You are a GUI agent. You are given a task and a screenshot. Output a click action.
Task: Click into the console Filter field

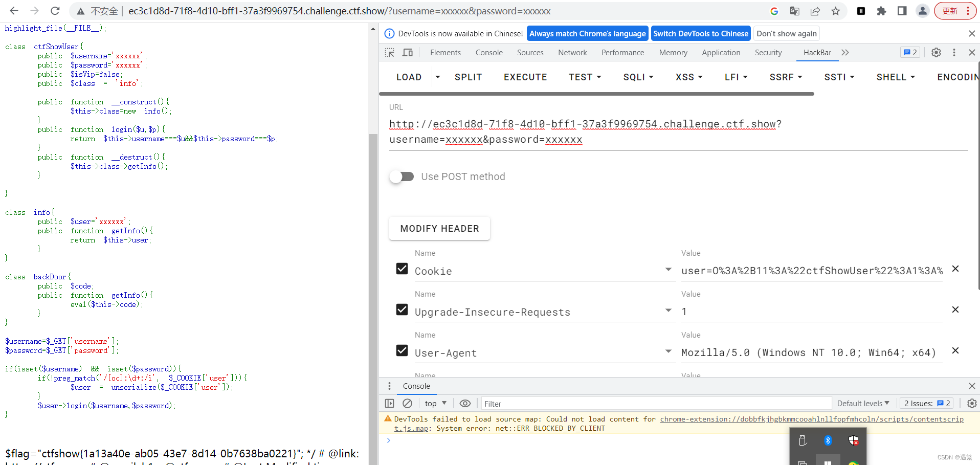coord(656,404)
